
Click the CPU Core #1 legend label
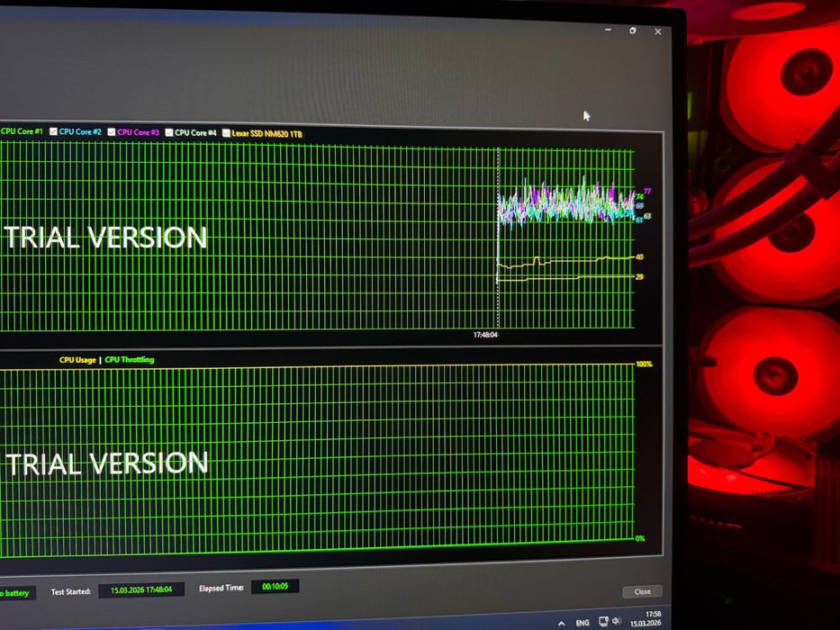pos(22,130)
